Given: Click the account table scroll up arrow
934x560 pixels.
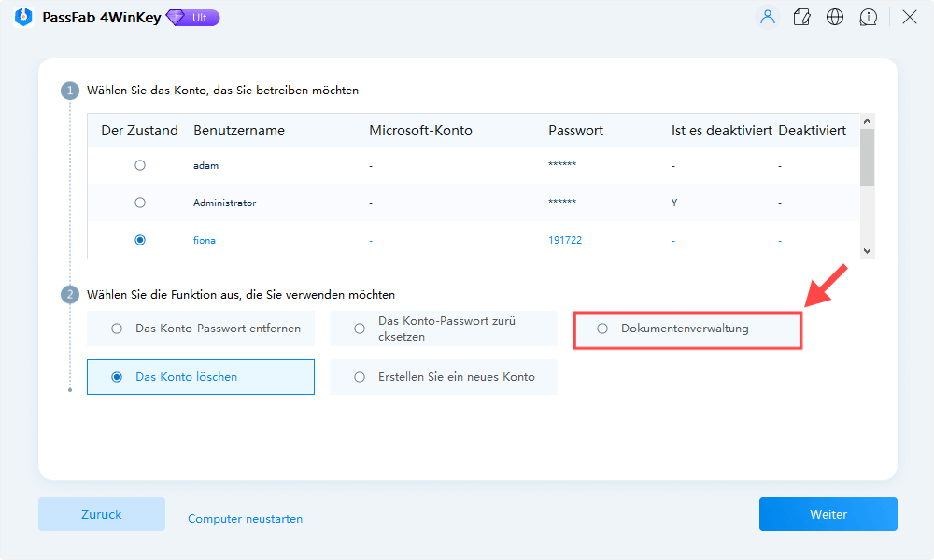Looking at the screenshot, I should tap(868, 121).
